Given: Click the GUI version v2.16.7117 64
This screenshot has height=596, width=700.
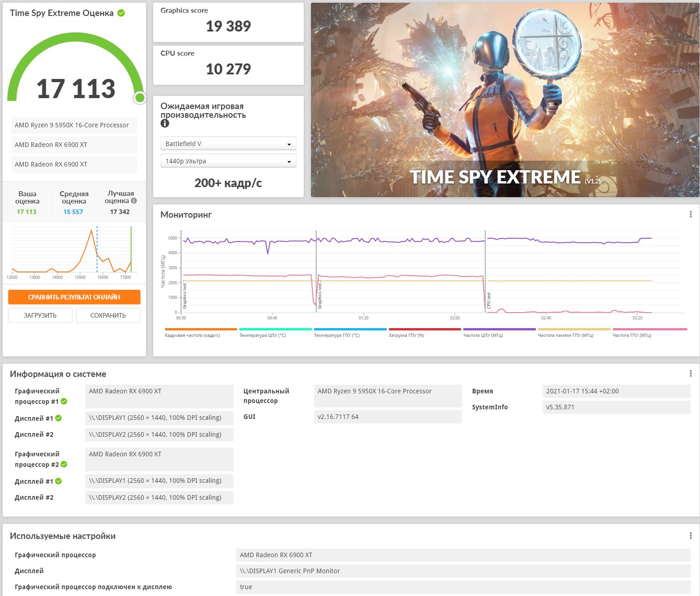Looking at the screenshot, I should 388,417.
